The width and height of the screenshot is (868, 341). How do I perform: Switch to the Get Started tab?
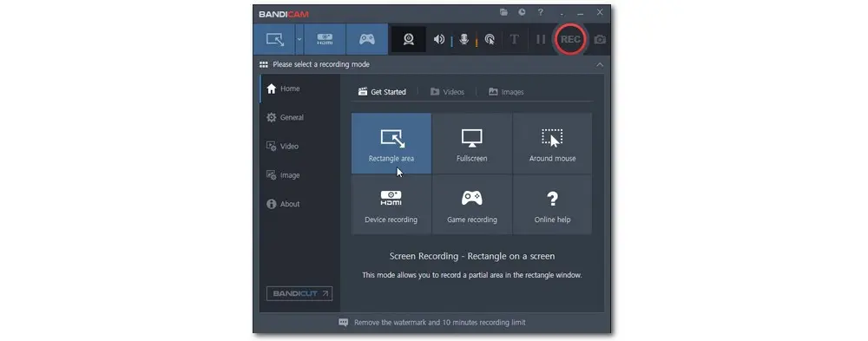(x=382, y=92)
